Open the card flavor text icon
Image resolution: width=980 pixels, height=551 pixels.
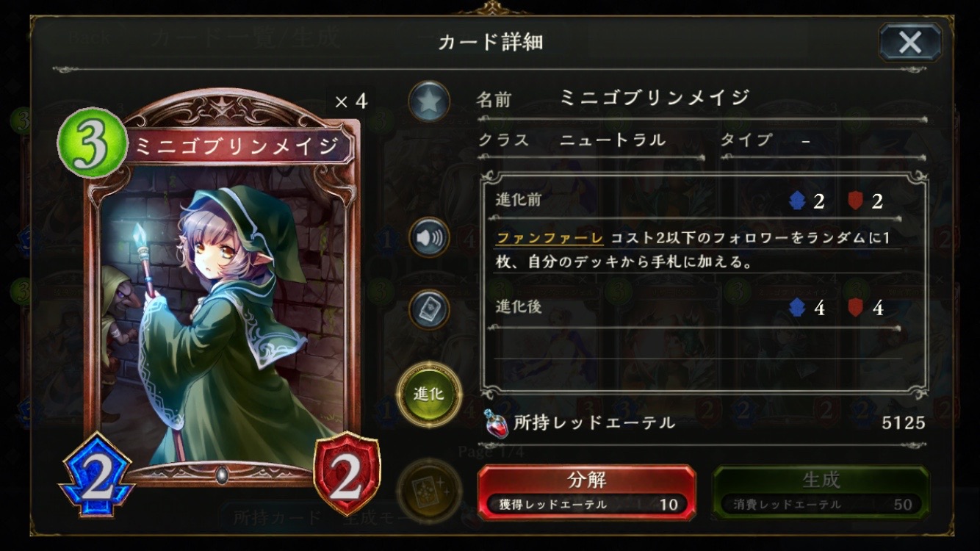(x=429, y=309)
